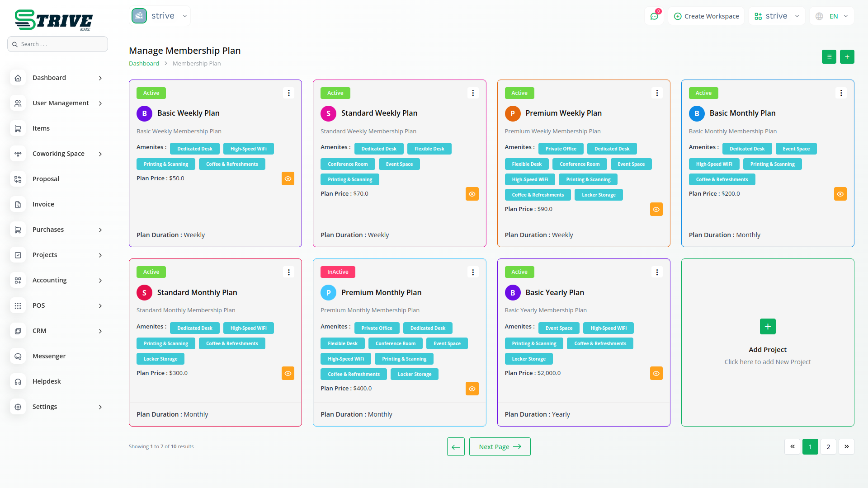Image resolution: width=868 pixels, height=488 pixels.
Task: View Basic Yearly Plan via eye icon
Action: click(656, 373)
